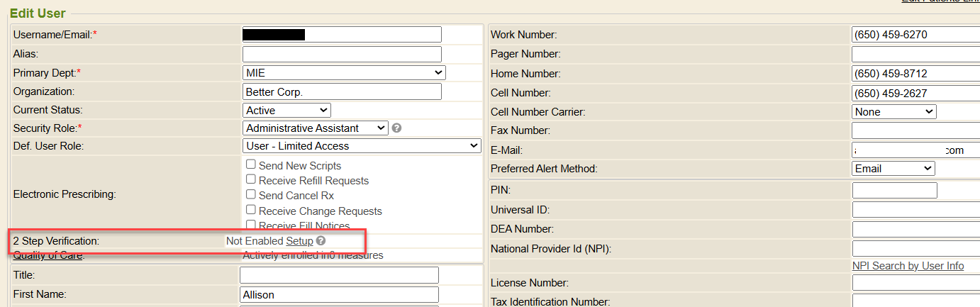Viewport: 980px width, 307px height.
Task: Focus the Organization input field
Action: [x=342, y=91]
